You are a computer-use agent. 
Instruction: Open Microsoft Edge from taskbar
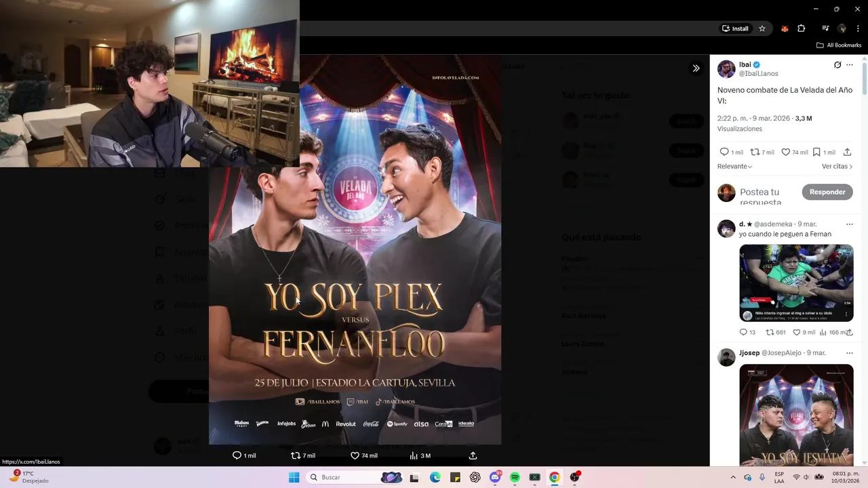click(435, 477)
